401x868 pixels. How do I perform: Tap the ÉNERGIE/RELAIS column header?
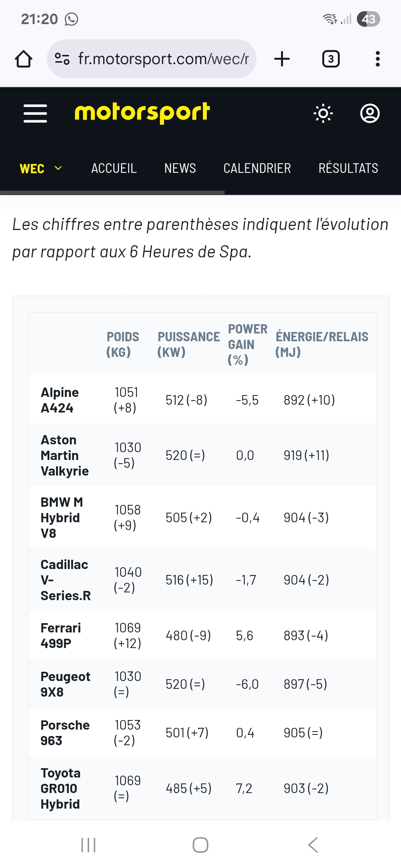click(x=322, y=344)
